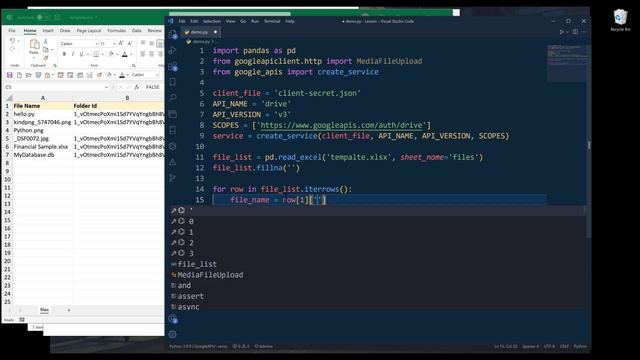
Task: Click the Borders icon in Excel ribbon
Action: [96, 54]
